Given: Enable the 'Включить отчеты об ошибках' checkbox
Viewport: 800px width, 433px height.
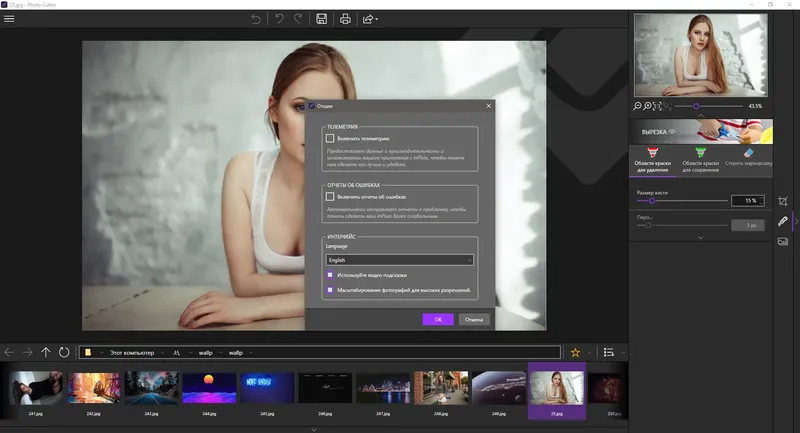Looking at the screenshot, I should (330, 197).
